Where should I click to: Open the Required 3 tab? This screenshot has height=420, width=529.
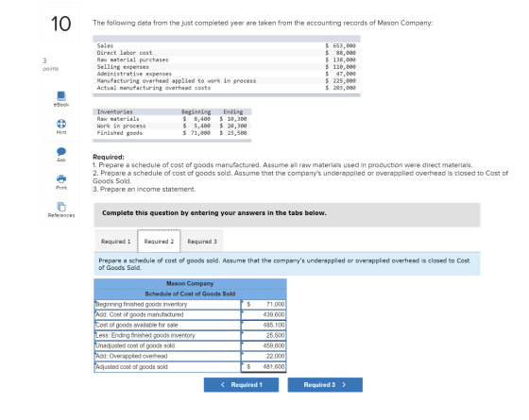(x=202, y=242)
